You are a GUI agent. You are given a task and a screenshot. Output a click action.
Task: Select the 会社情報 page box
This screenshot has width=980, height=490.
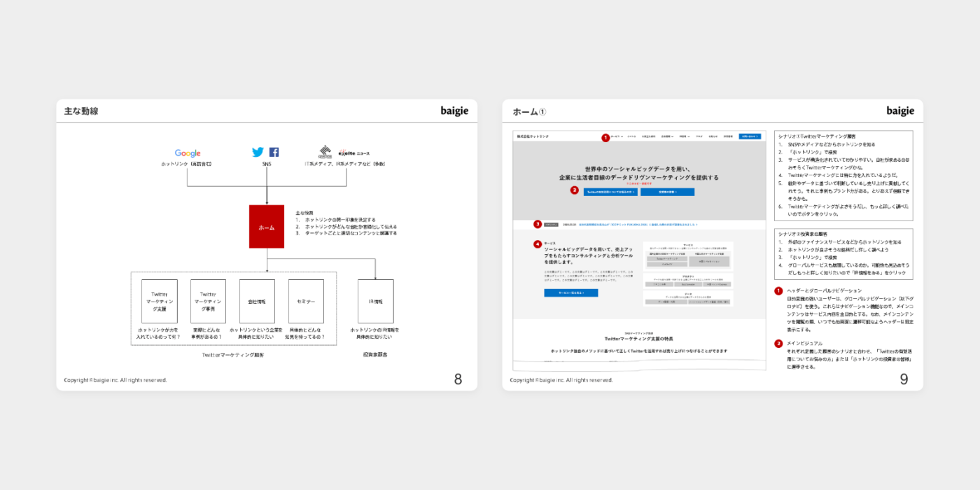(257, 301)
